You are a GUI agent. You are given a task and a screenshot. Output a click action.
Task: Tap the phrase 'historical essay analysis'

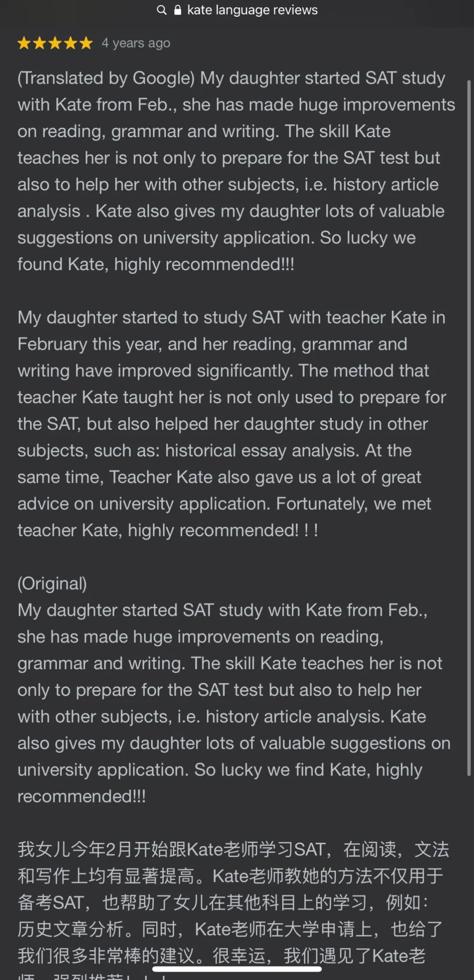(260, 450)
